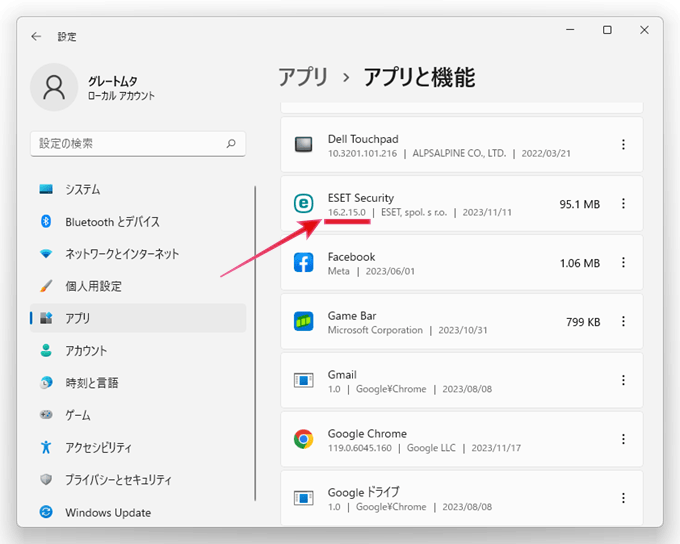The height and width of the screenshot is (544, 680).
Task: Click the Google Chrome app icon
Action: (304, 439)
